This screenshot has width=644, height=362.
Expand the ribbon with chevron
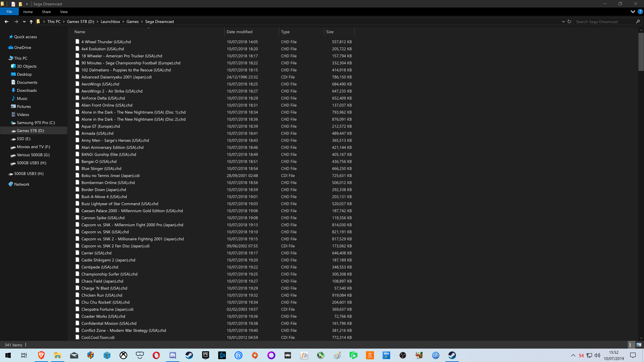[633, 12]
